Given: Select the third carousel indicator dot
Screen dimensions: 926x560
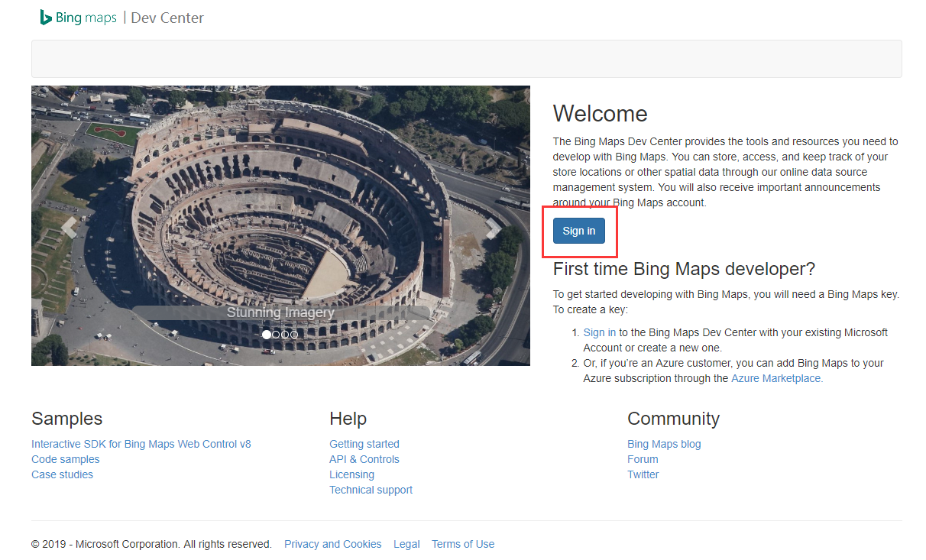Looking at the screenshot, I should point(285,335).
